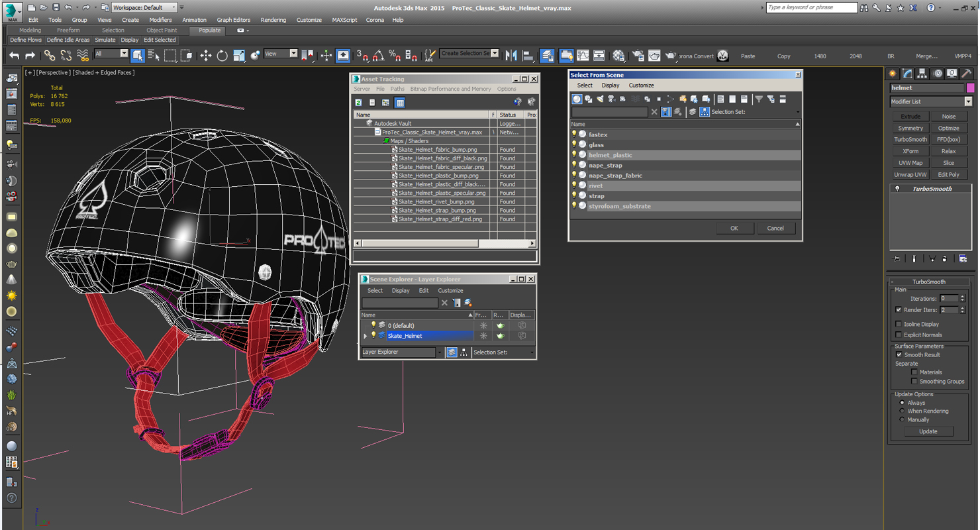Click the magenta object color swatch
The width and height of the screenshot is (980, 530).
point(970,88)
